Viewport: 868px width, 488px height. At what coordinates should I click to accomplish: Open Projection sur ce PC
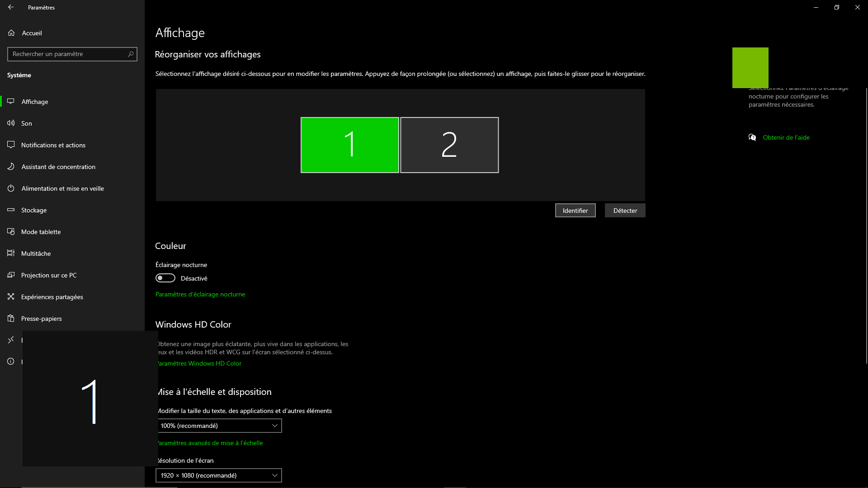pos(49,275)
